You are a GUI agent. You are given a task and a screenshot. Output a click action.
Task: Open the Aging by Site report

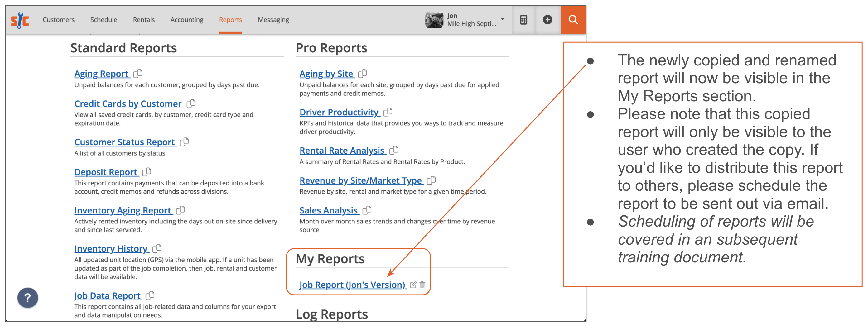[x=326, y=74]
